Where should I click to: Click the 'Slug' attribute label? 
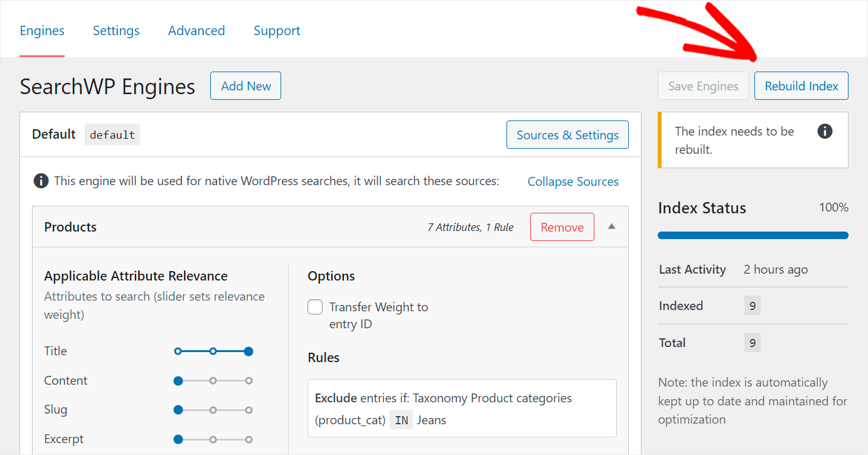point(55,410)
